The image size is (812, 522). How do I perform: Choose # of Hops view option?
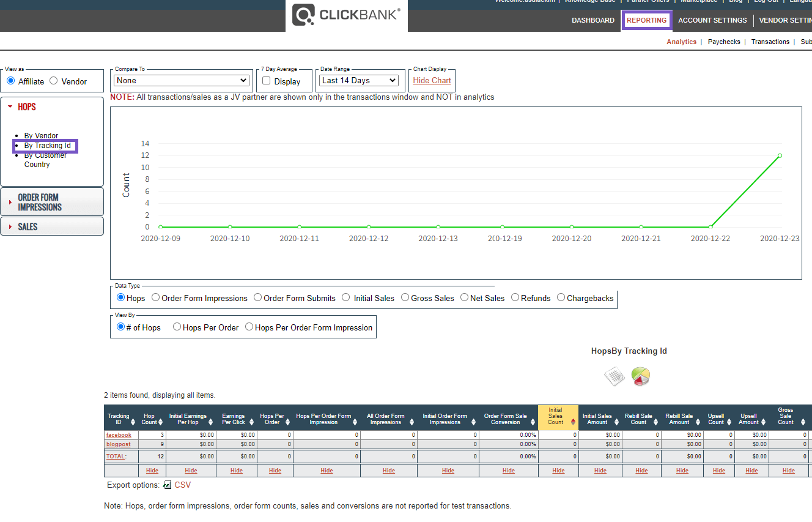click(121, 327)
